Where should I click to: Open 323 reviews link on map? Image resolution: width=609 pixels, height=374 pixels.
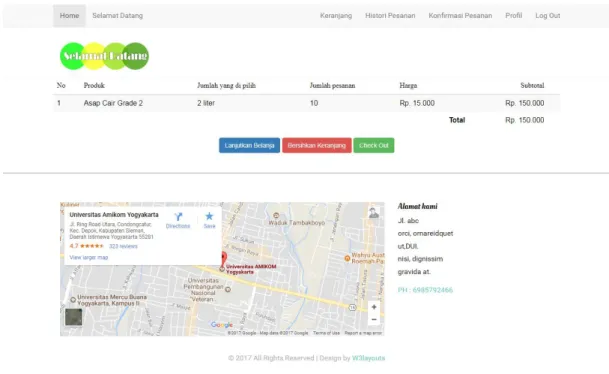pos(123,246)
